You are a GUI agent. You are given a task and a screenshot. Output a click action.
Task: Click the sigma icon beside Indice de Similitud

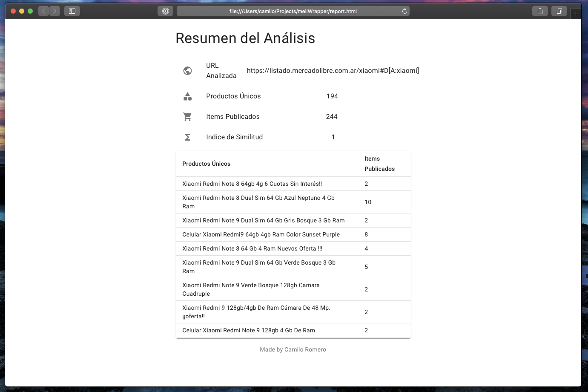point(187,137)
